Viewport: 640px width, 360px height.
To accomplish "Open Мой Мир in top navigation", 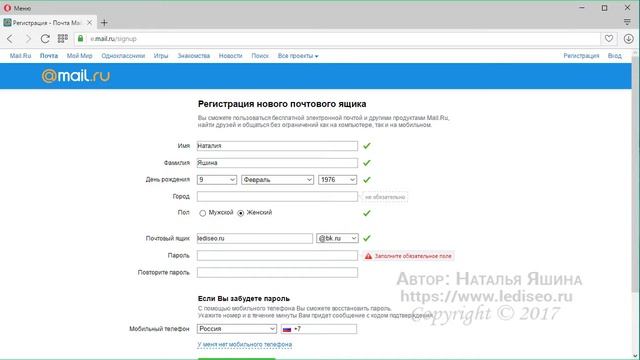I will (80, 56).
